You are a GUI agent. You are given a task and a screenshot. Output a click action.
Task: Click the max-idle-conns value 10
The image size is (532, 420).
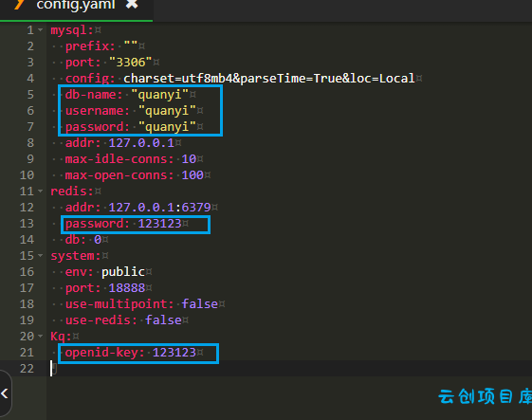point(189,159)
